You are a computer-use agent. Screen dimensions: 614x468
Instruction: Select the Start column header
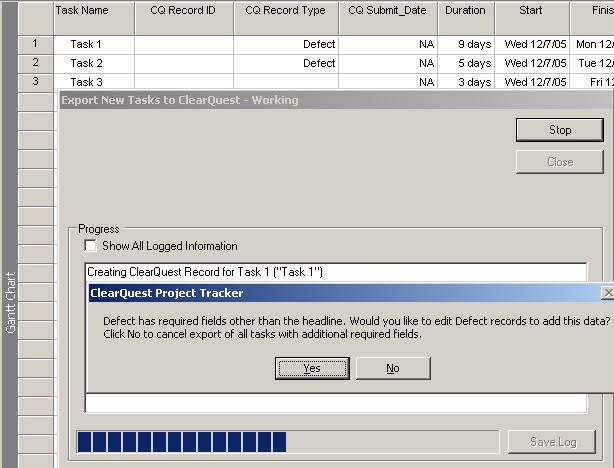(532, 18)
